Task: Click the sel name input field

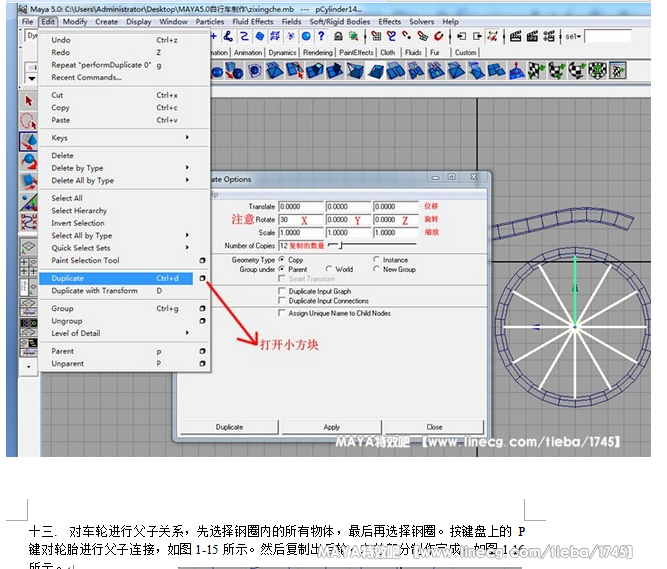Action: tap(608, 37)
